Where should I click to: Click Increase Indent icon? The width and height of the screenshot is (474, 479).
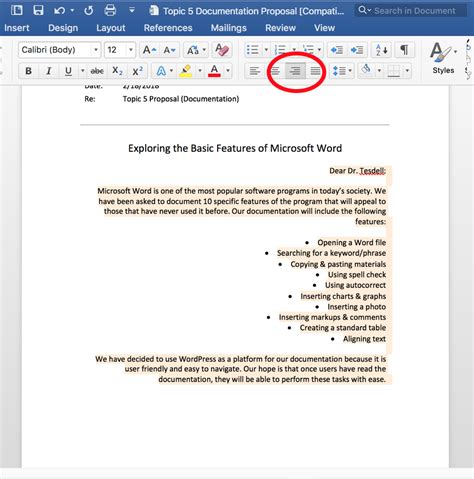click(357, 50)
